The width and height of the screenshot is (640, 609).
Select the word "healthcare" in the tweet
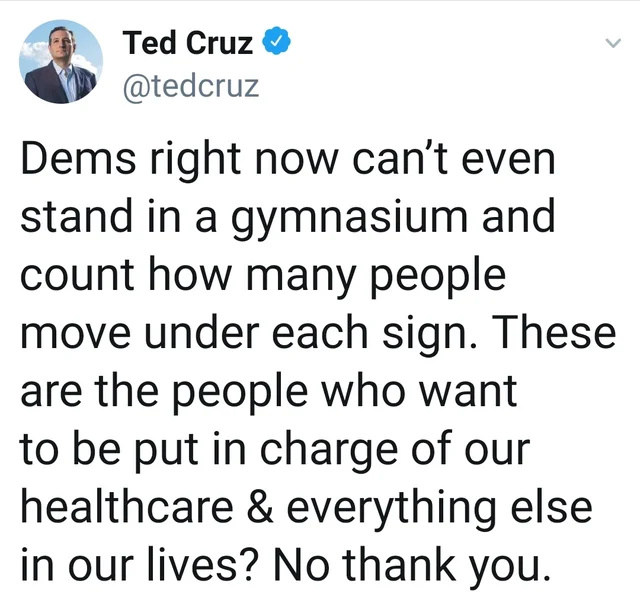pos(127,507)
